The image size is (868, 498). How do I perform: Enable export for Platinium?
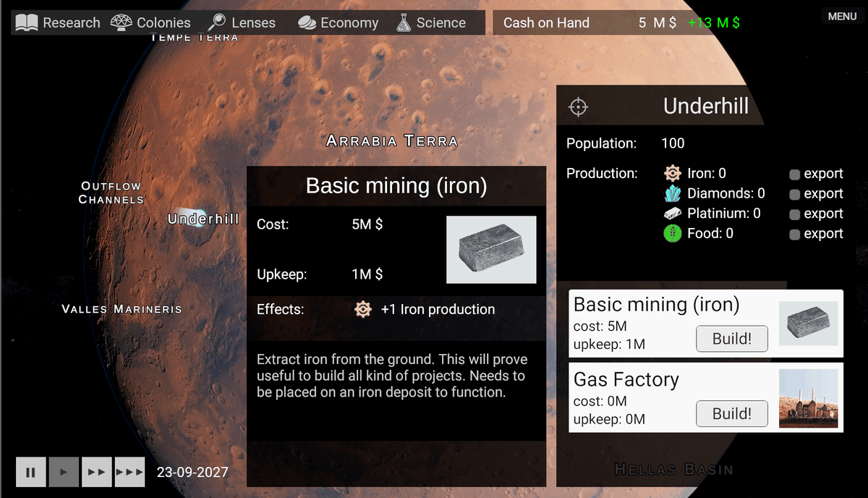(794, 215)
